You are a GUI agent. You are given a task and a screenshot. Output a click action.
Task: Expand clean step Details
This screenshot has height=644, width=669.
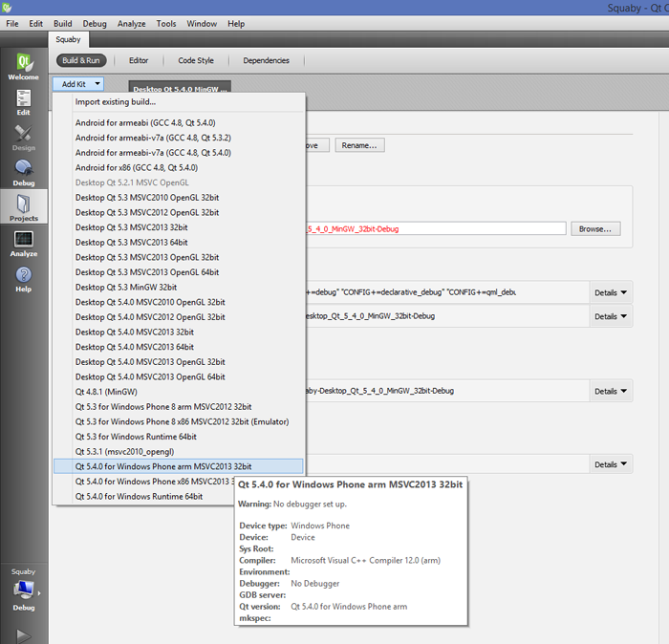click(x=611, y=391)
